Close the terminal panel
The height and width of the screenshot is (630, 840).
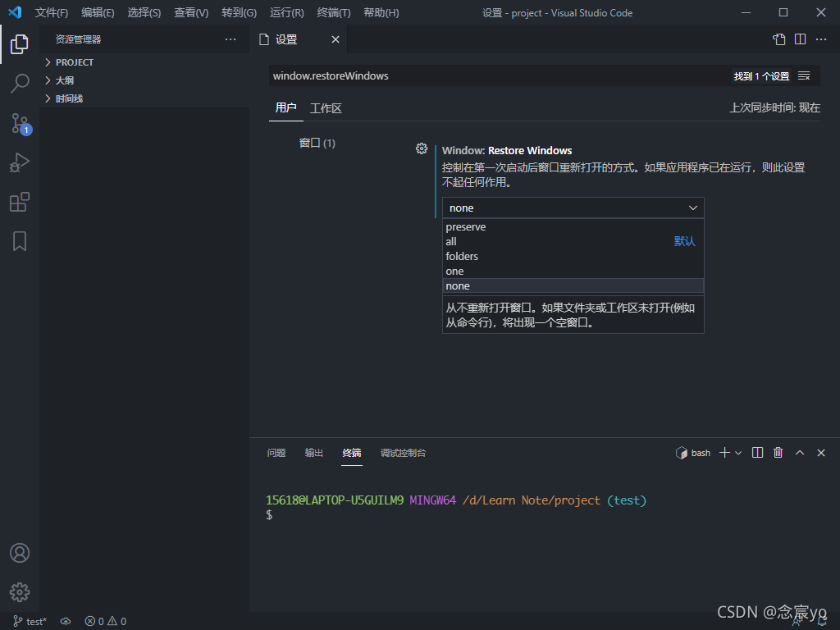tap(821, 453)
